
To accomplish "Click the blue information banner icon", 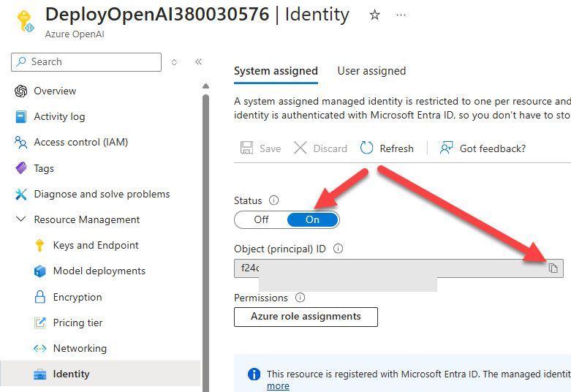I will 254,374.
